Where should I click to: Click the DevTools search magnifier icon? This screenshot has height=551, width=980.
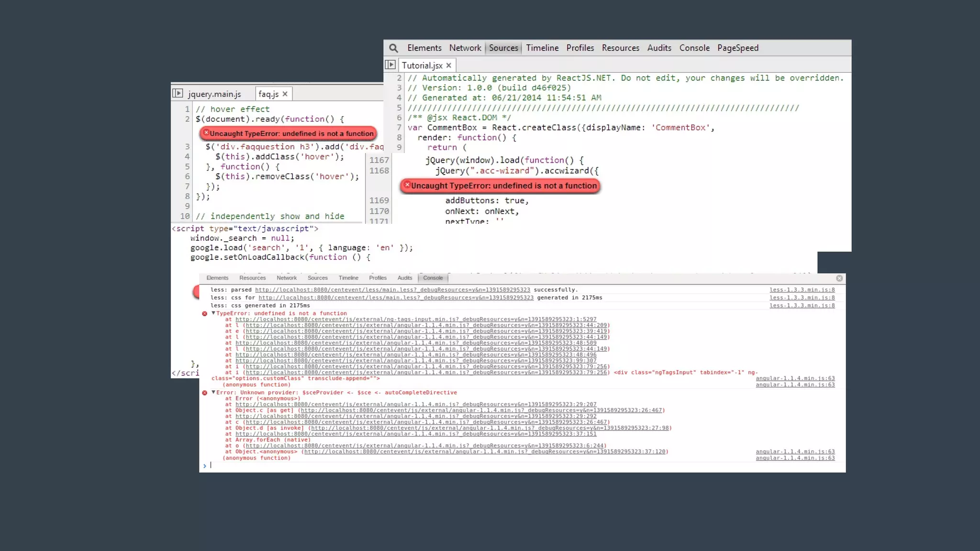[393, 48]
